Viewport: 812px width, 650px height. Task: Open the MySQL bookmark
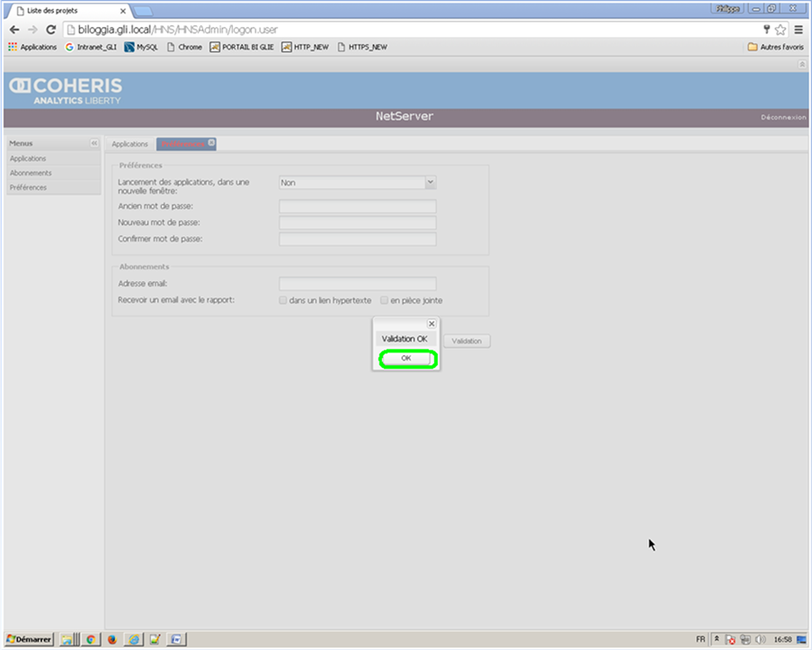click(x=141, y=47)
